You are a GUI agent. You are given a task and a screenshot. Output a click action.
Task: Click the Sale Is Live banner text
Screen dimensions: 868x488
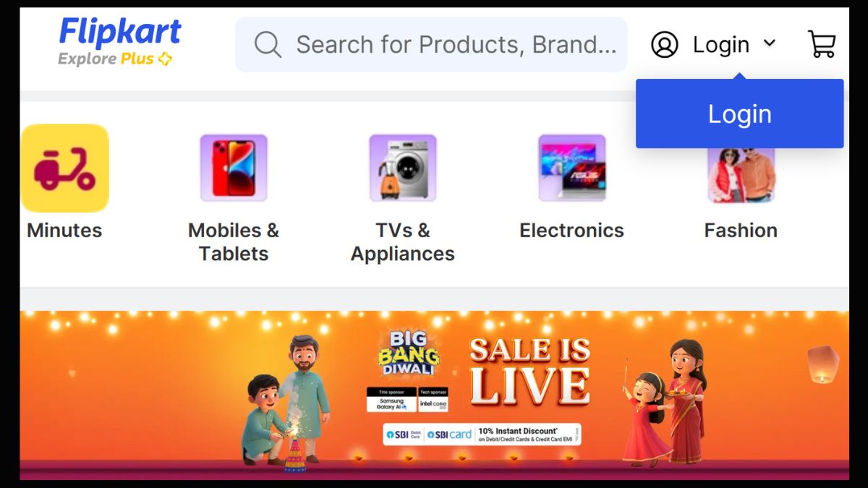coord(530,372)
